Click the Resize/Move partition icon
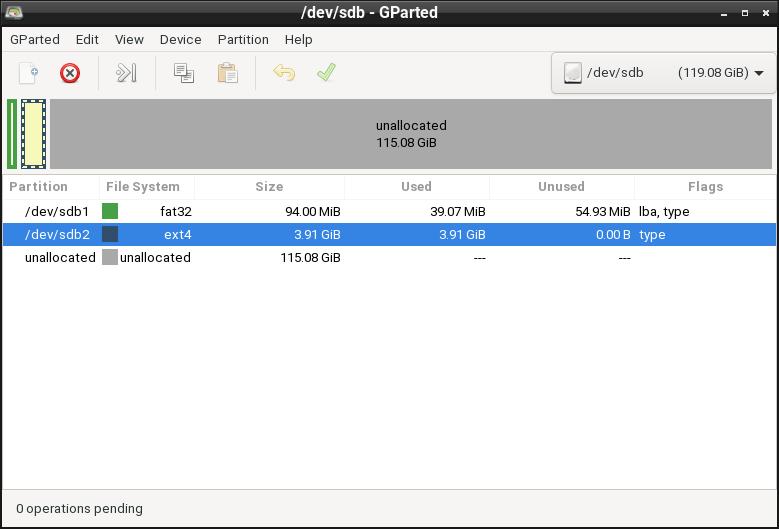This screenshot has width=779, height=529. coord(126,73)
